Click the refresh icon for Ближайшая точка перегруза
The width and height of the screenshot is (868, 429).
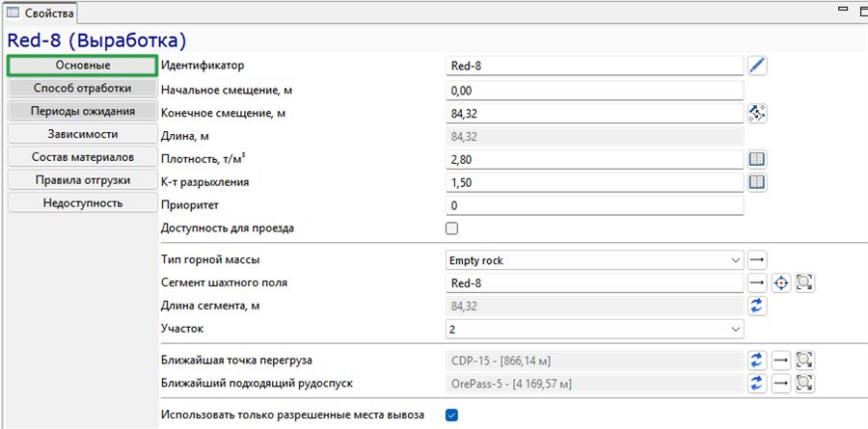(757, 361)
